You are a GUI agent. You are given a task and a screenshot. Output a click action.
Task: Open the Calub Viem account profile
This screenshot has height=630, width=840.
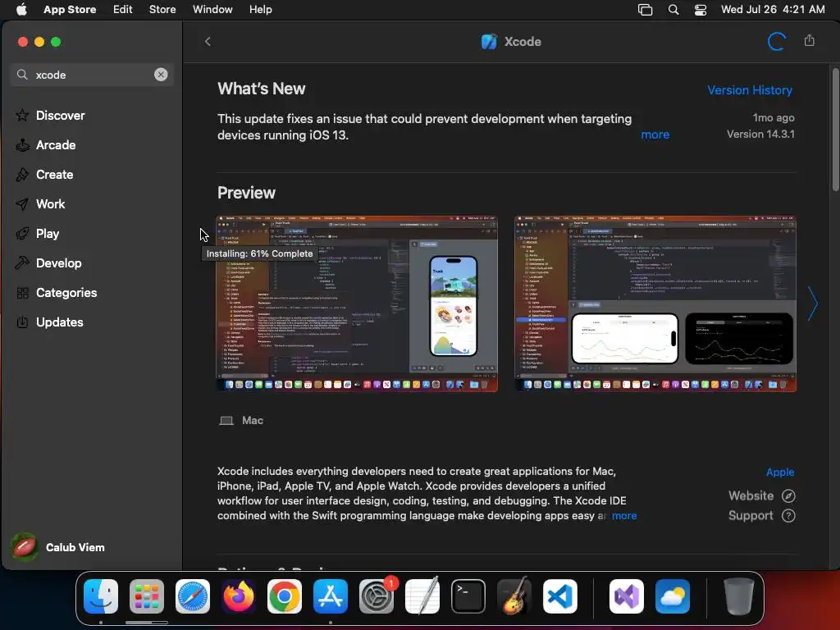pyautogui.click(x=58, y=547)
